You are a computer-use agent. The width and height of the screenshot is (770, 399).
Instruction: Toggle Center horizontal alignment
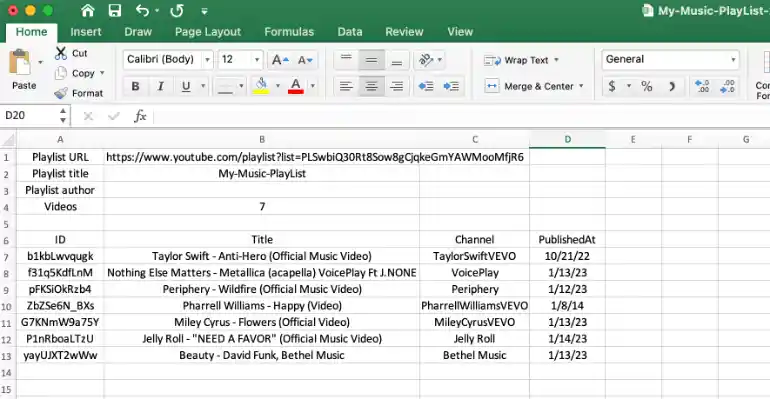(371, 86)
